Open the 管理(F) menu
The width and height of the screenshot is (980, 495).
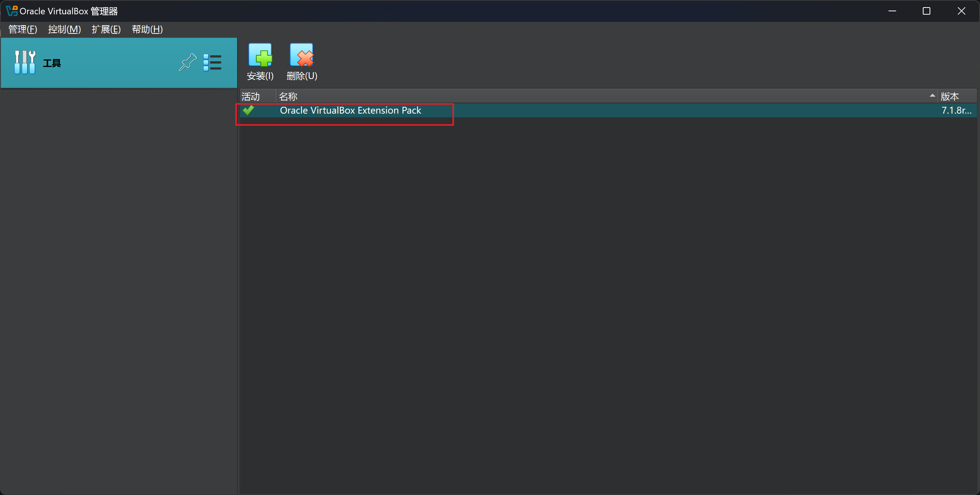point(23,29)
